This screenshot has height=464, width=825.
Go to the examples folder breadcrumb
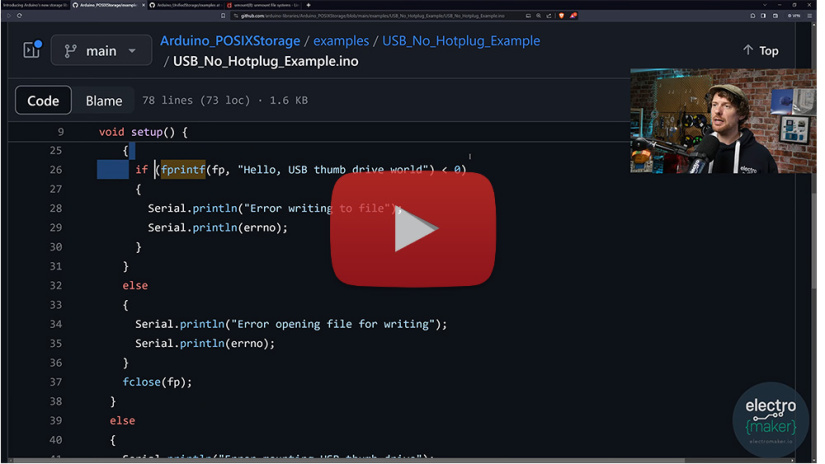[x=341, y=41]
